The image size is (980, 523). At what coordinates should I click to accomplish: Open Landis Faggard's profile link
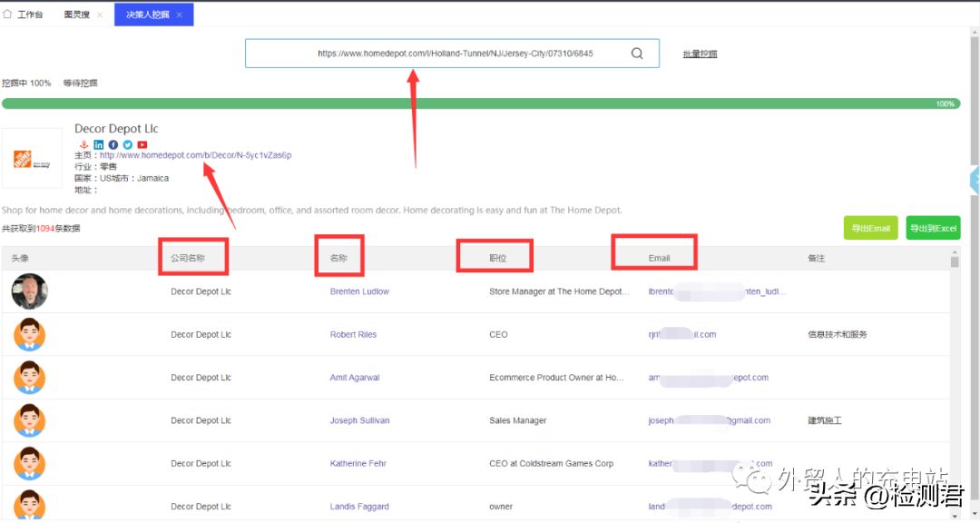coord(359,507)
